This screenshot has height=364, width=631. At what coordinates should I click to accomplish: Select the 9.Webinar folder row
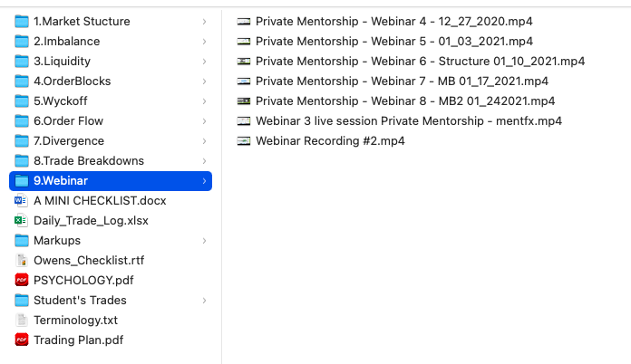pyautogui.click(x=109, y=180)
